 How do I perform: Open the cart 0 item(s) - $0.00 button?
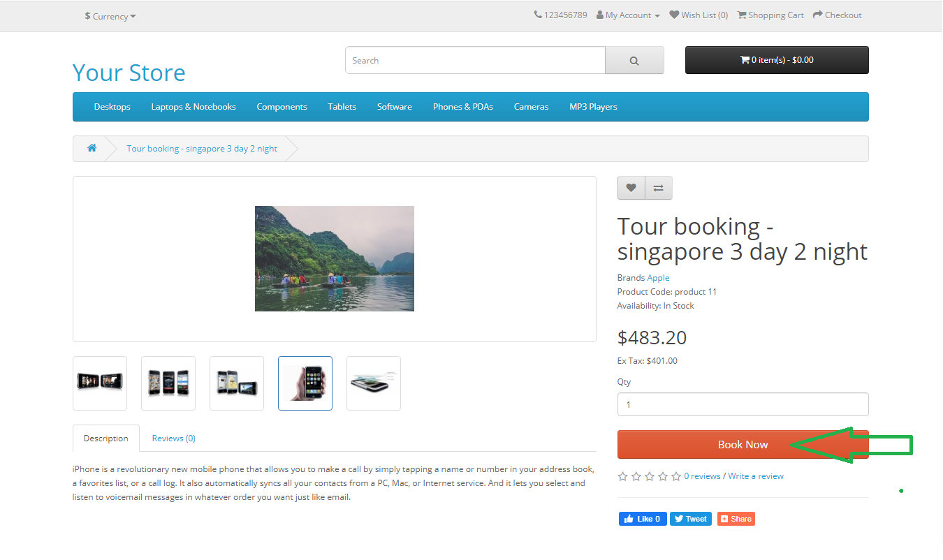click(777, 60)
